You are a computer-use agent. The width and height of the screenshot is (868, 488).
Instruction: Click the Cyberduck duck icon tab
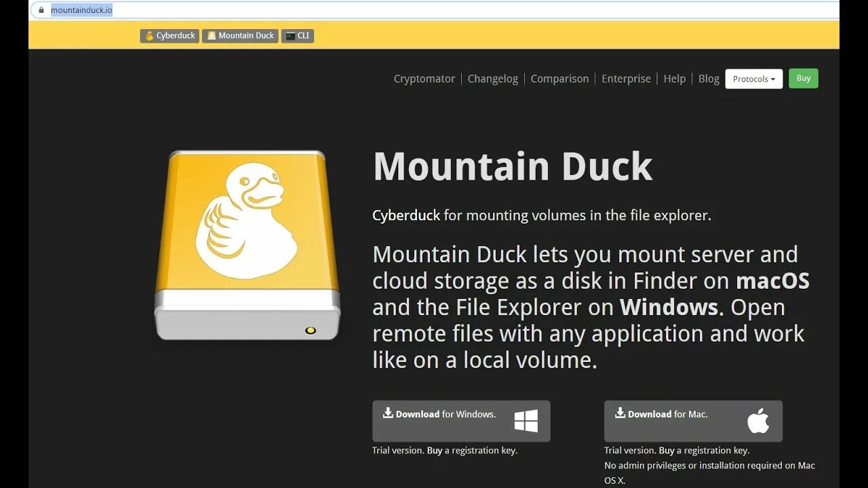tap(149, 35)
